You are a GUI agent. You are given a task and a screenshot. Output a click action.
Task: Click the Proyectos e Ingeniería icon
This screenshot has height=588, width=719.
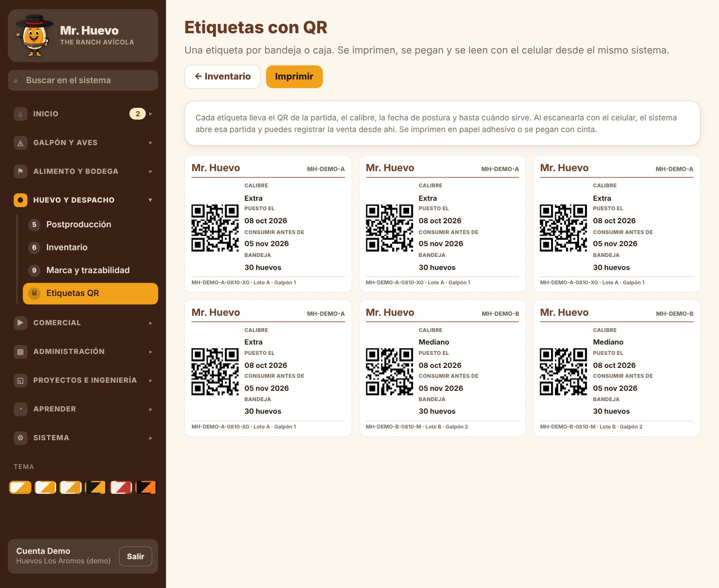pyautogui.click(x=20, y=380)
